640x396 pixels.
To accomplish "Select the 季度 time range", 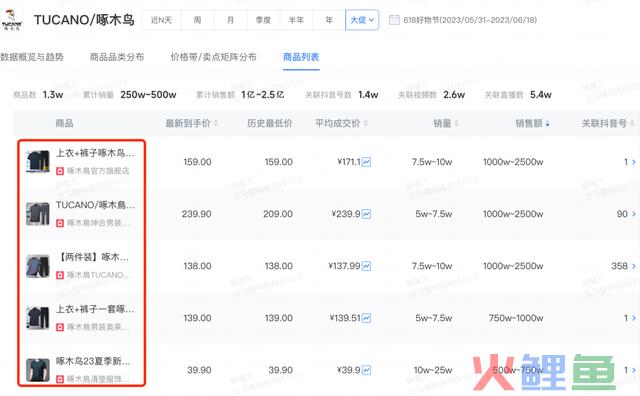I will (263, 20).
